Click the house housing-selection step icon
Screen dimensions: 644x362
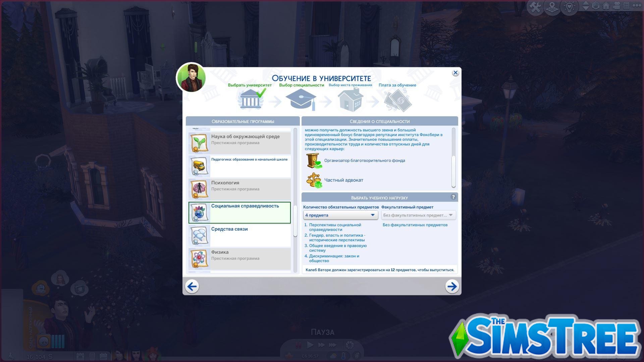click(351, 99)
